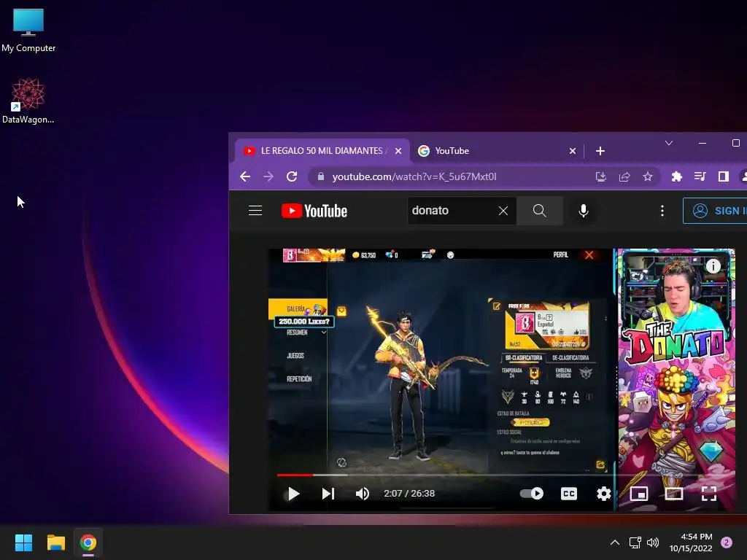This screenshot has width=747, height=560.
Task: Go back in Chrome
Action: click(x=245, y=176)
